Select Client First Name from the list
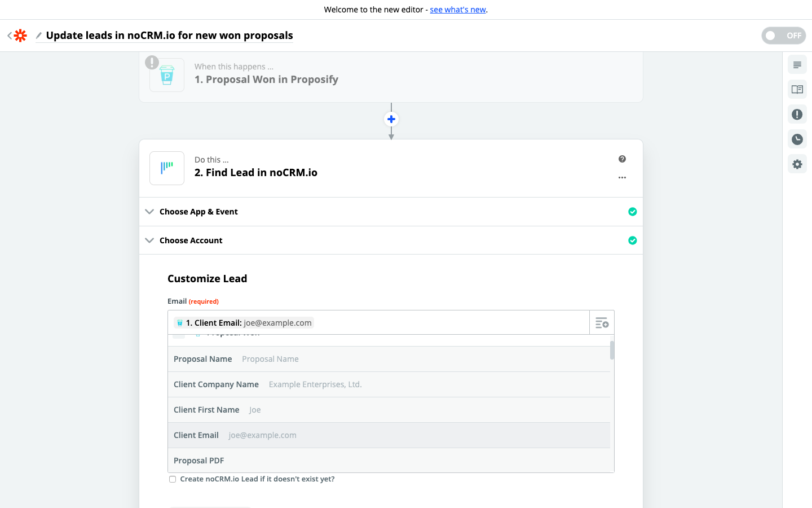Viewport: 812px width, 508px height. coord(206,410)
